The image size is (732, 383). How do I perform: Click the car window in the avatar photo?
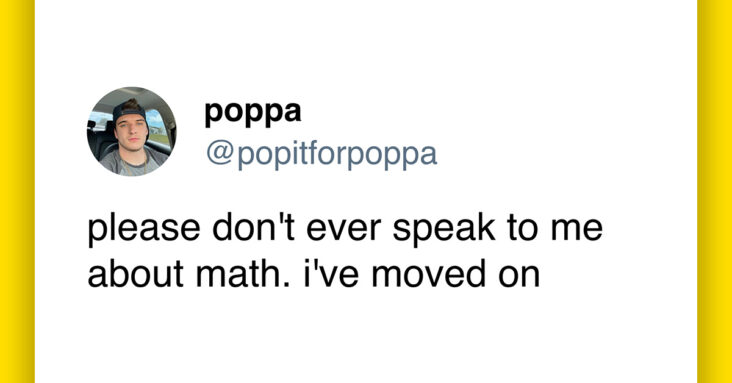[x=157, y=128]
